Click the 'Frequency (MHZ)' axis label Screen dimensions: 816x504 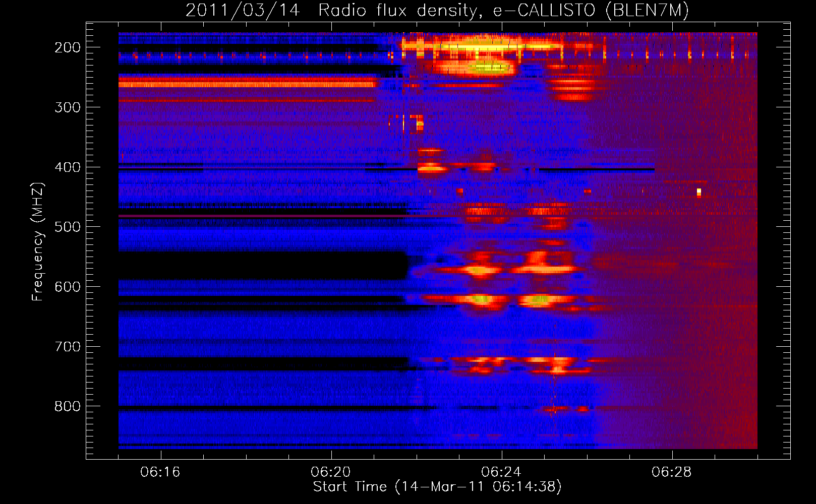coord(38,241)
